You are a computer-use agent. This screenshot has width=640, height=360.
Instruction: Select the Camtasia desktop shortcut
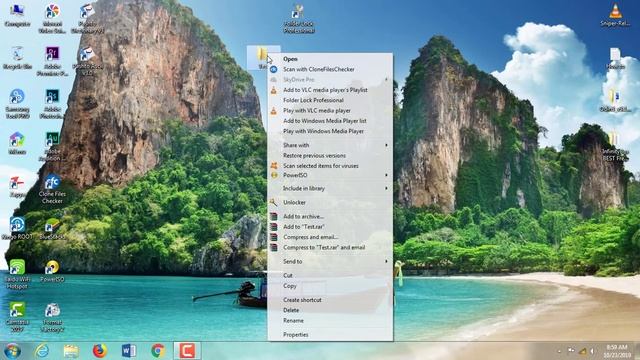point(17,317)
